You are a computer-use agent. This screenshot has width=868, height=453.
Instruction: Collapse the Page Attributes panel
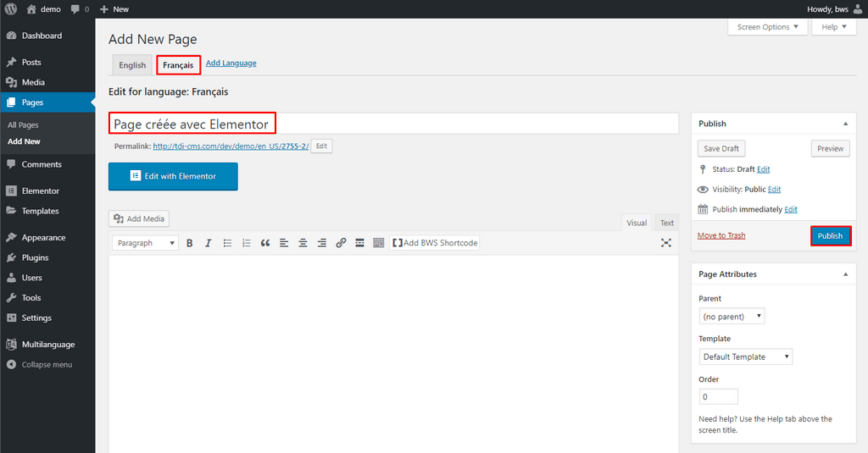pyautogui.click(x=845, y=274)
